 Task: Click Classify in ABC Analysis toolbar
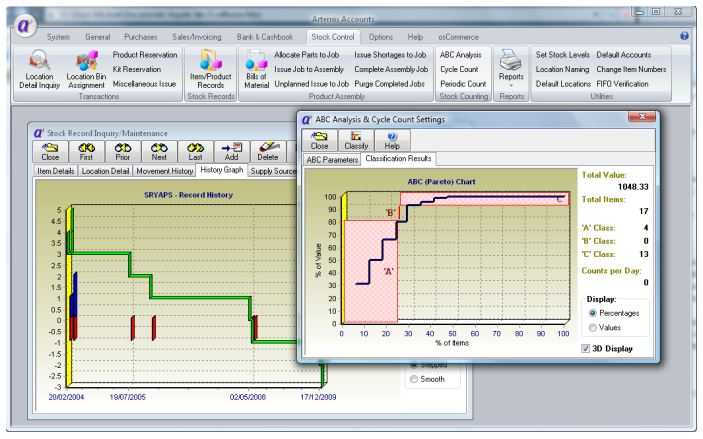point(356,140)
